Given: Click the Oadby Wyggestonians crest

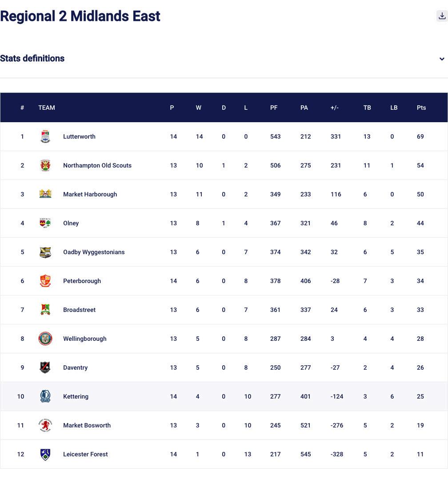Looking at the screenshot, I should 45,252.
